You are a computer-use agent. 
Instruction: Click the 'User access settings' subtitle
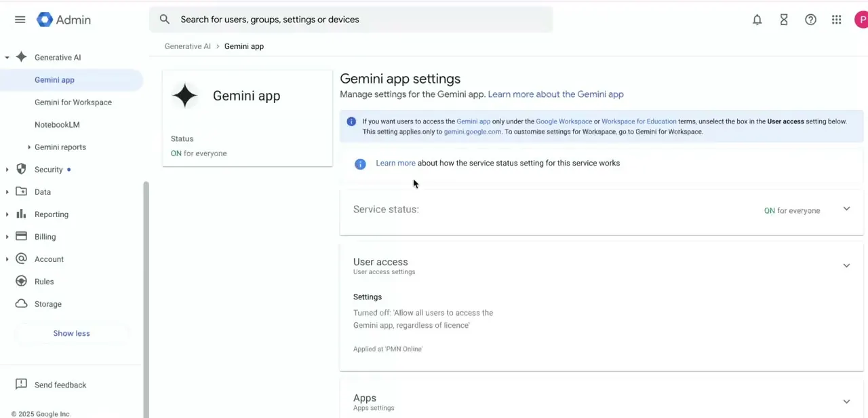pos(384,272)
